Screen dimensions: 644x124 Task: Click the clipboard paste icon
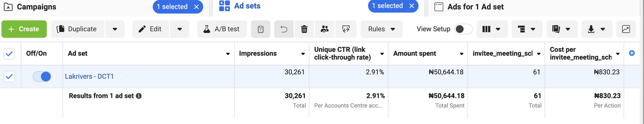pos(260,29)
